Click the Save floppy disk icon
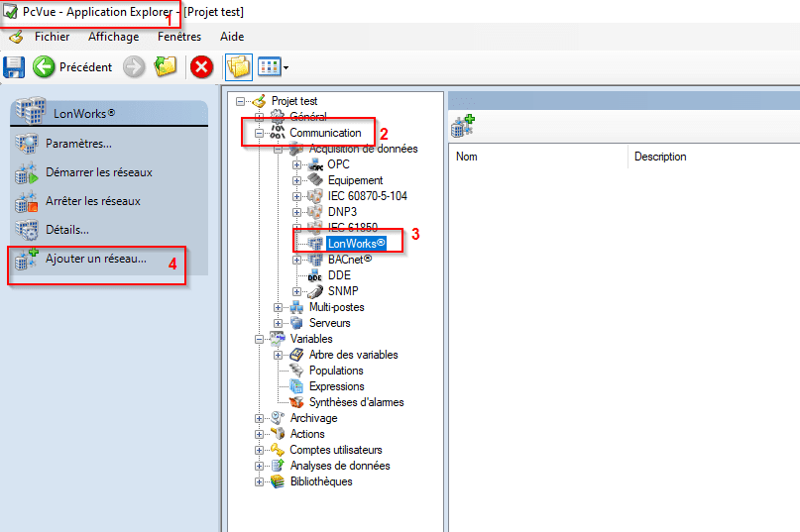 coord(14,67)
